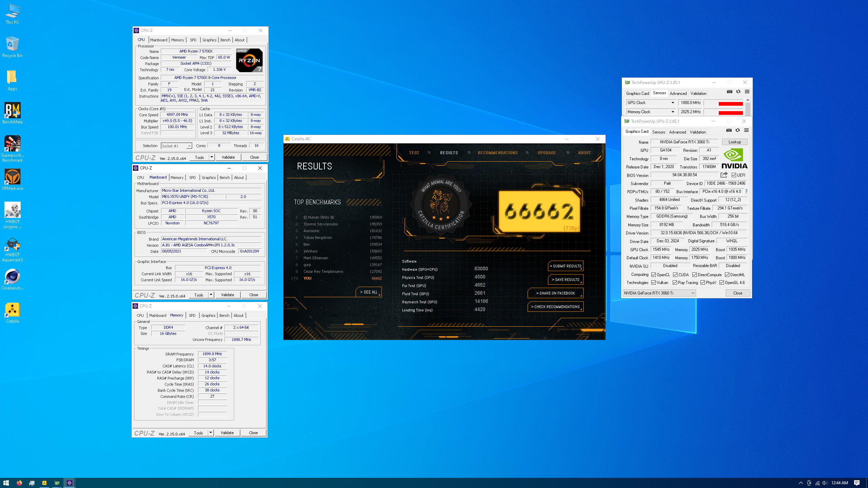The width and height of the screenshot is (868, 488).
Task: Click SEE ALL under top benchmarks
Action: pyautogui.click(x=369, y=292)
